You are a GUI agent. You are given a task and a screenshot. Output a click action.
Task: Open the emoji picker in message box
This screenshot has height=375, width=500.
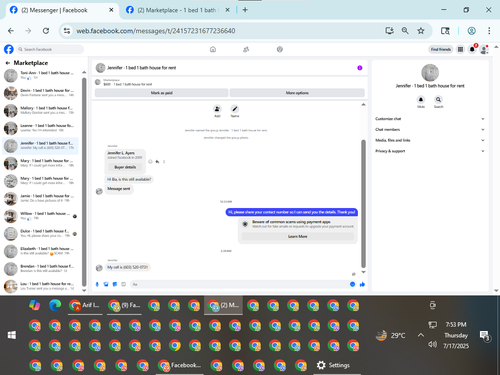(352, 284)
